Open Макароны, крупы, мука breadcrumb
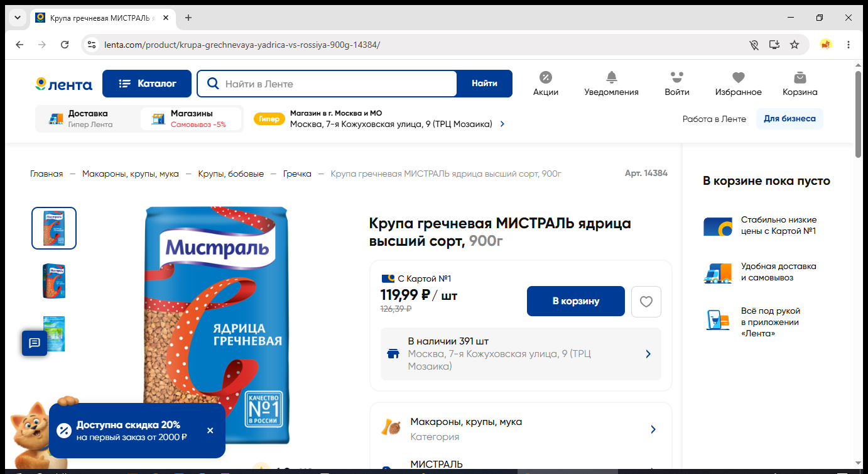The height and width of the screenshot is (474, 868). pyautogui.click(x=131, y=174)
